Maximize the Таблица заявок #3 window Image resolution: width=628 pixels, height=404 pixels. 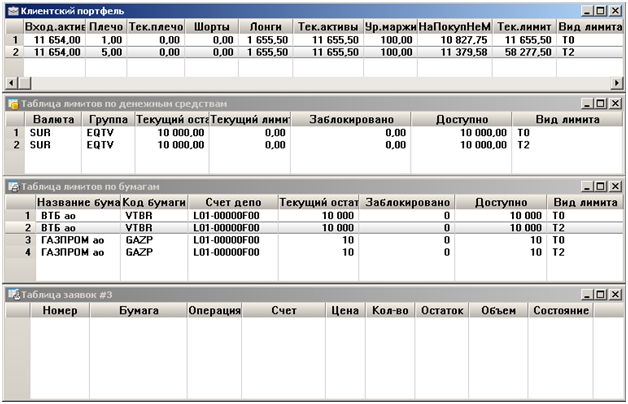(600, 294)
